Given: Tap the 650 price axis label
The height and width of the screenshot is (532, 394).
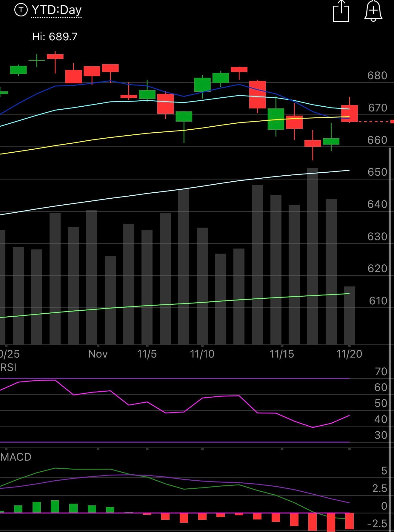Looking at the screenshot, I should click(x=377, y=172).
